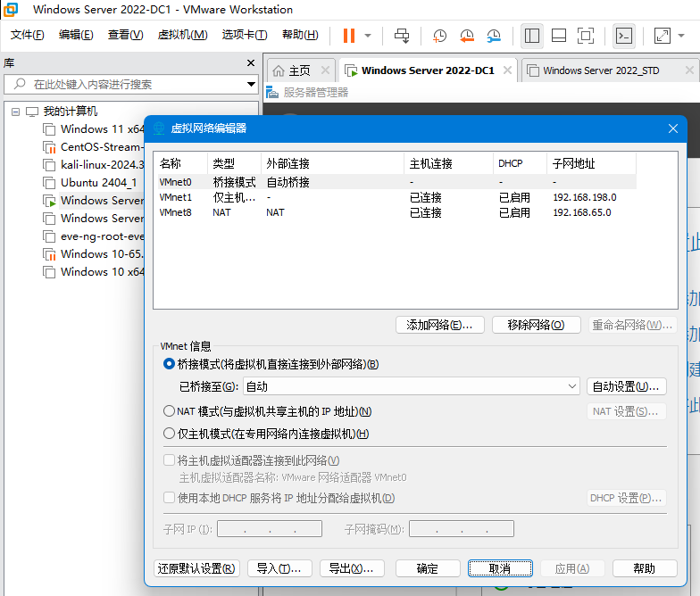The height and width of the screenshot is (596, 700).
Task: Close the 虚拟网络编辑器 dialog
Action: point(673,128)
